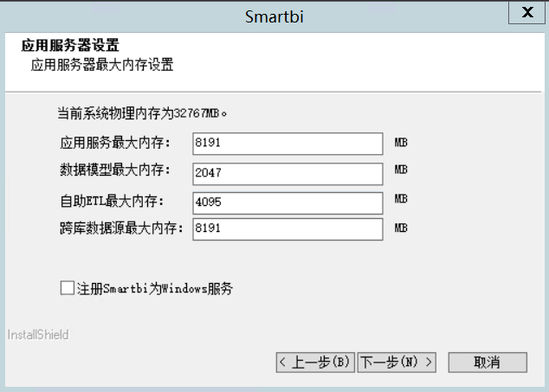Proceed with 下一步(N) button
The height and width of the screenshot is (392, 549).
pyautogui.click(x=397, y=363)
